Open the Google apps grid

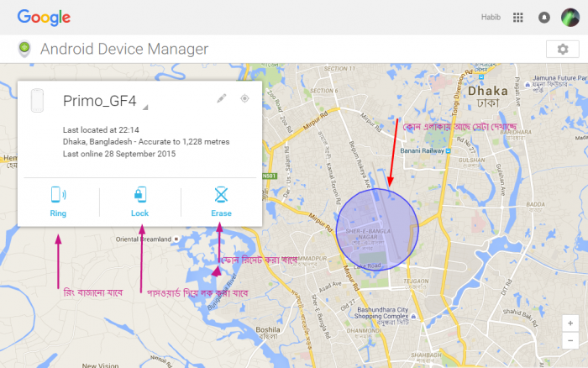518,18
